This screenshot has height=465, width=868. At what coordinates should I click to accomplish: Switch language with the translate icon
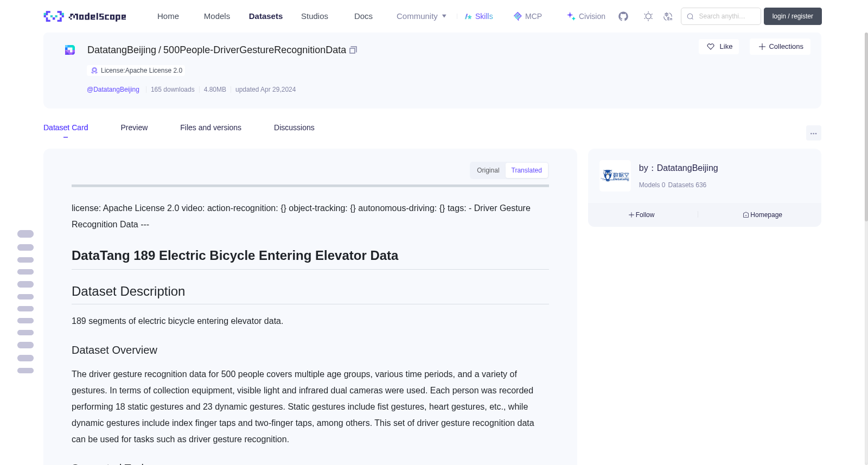coord(668,16)
